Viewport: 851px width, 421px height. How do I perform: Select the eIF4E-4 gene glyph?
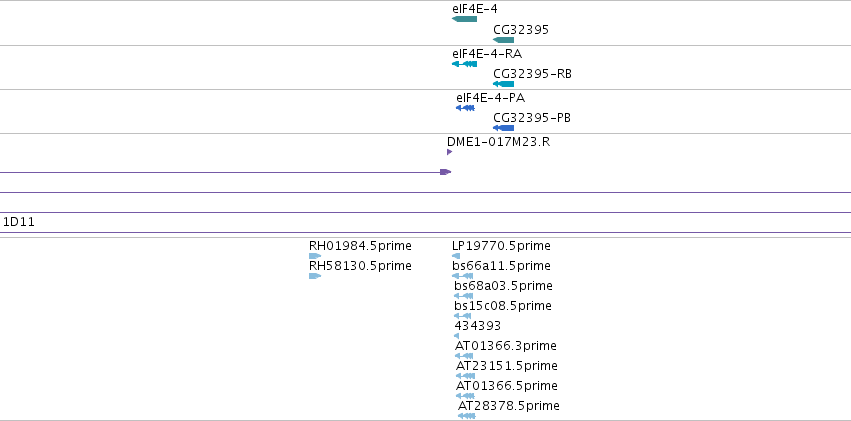click(464, 19)
